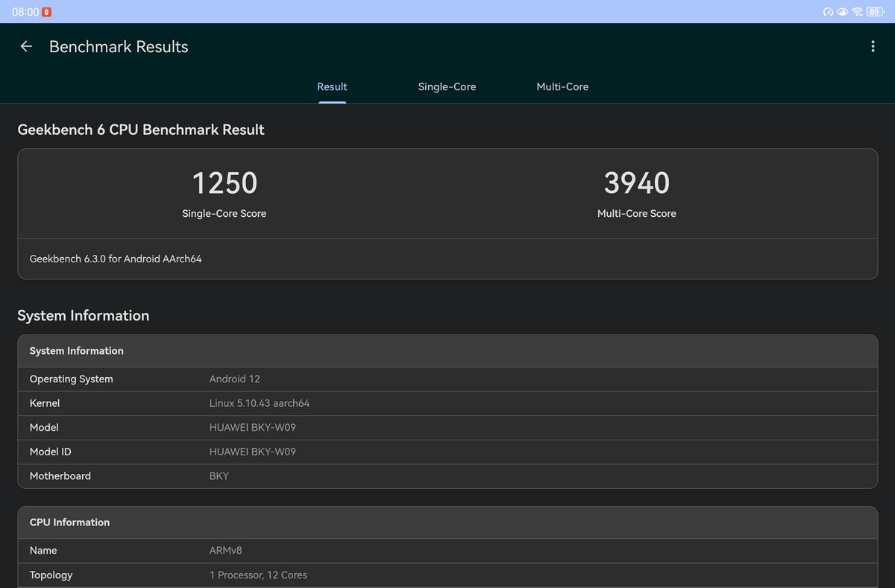This screenshot has width=895, height=588.
Task: Tap the ARMv8 CPU name value
Action: [x=226, y=550]
